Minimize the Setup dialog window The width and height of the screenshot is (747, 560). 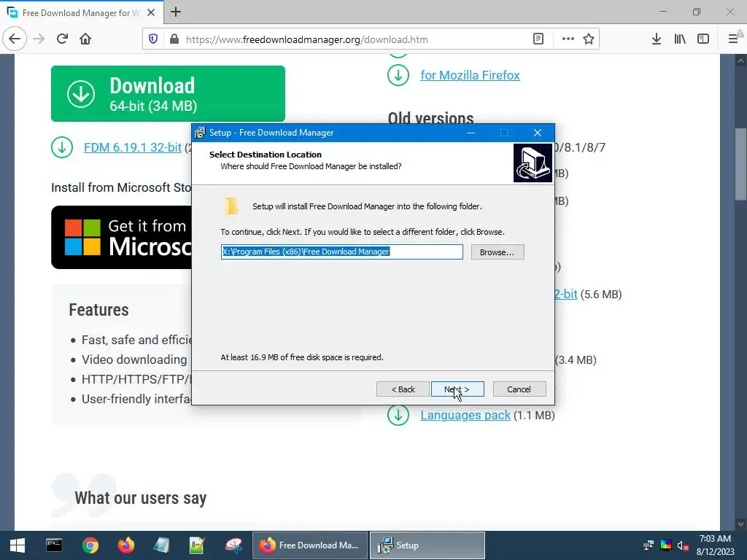[471, 133]
